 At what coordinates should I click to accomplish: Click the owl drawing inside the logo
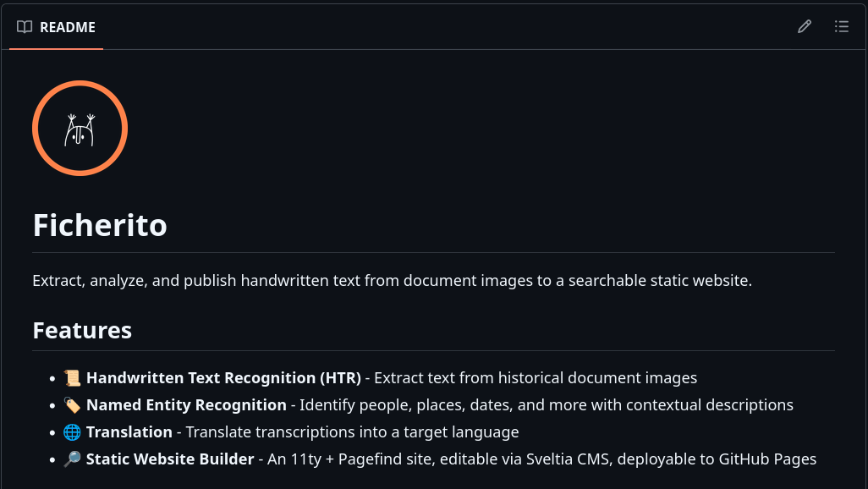(x=80, y=130)
